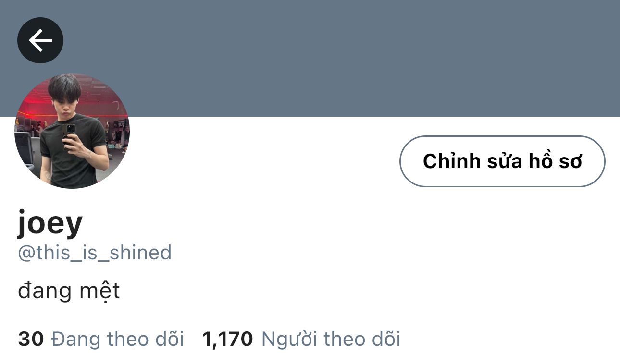Click the follower count number 1,170

(x=227, y=339)
